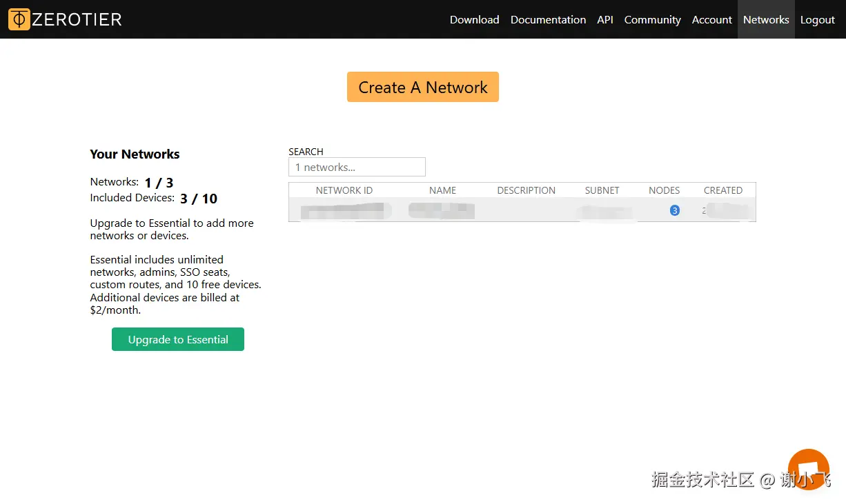
Task: Click Logout in top bar
Action: (818, 19)
